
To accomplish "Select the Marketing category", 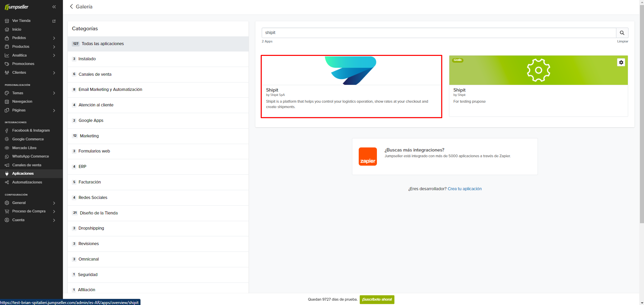I will (158, 136).
